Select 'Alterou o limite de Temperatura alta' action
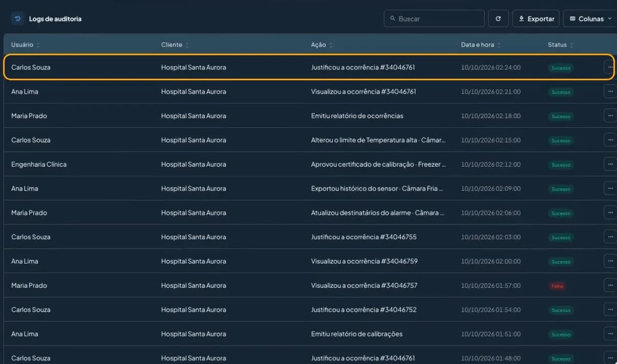The image size is (617, 364). tap(378, 140)
